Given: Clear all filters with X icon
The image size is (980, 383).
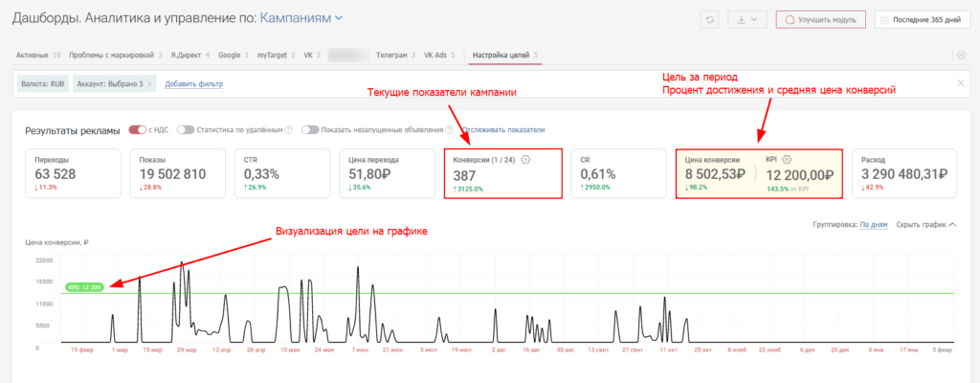Looking at the screenshot, I should [961, 83].
